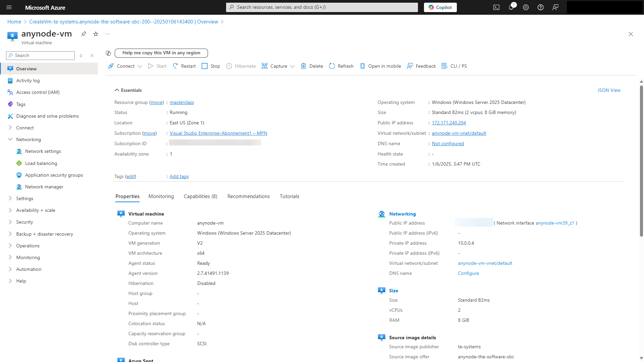The height and width of the screenshot is (362, 644).
Task: Delete the anynode-vm
Action: click(x=312, y=66)
